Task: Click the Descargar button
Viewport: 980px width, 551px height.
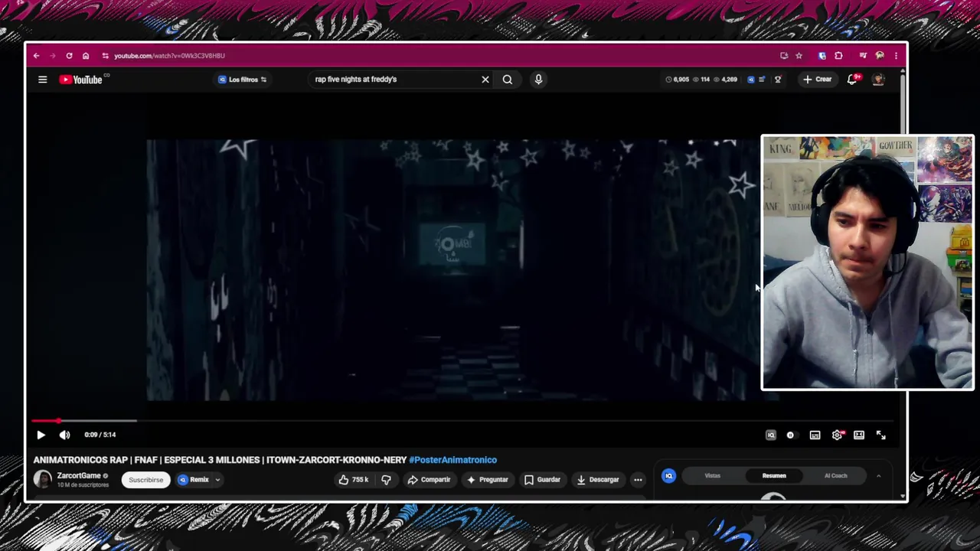Action: pyautogui.click(x=597, y=480)
